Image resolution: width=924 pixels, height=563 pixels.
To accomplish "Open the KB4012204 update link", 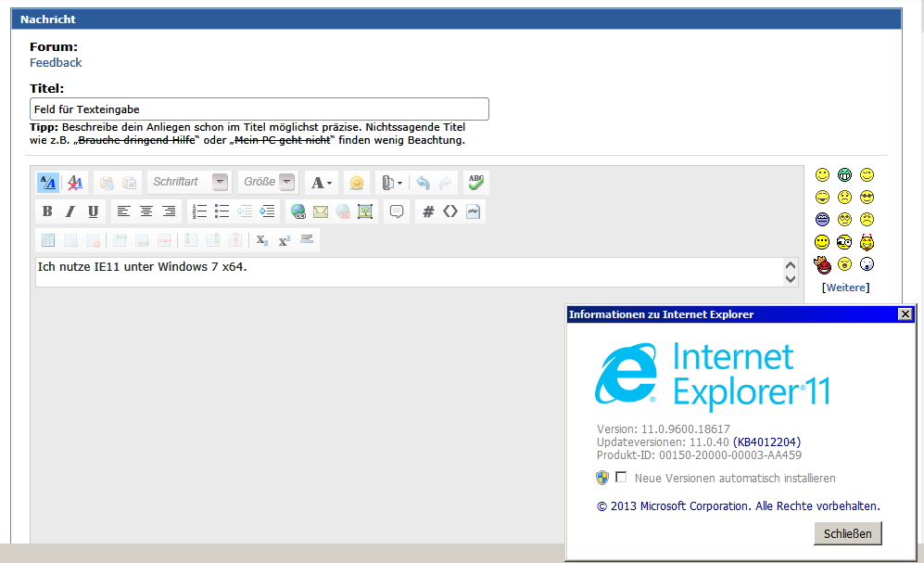I will [x=766, y=442].
